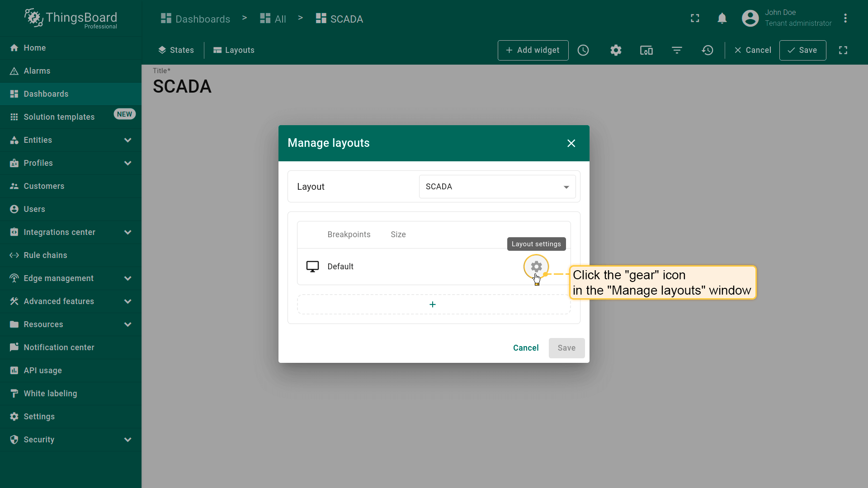Toggle fullscreen icon beside Save
This screenshot has width=868, height=488.
[843, 50]
